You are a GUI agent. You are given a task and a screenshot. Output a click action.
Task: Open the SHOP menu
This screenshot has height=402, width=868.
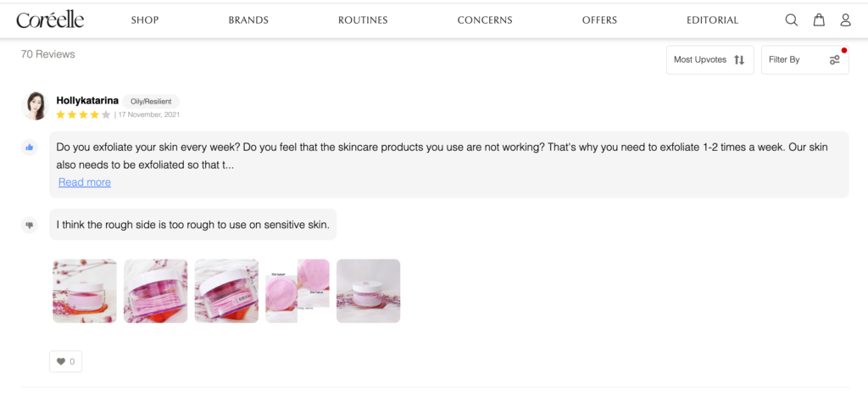[145, 20]
